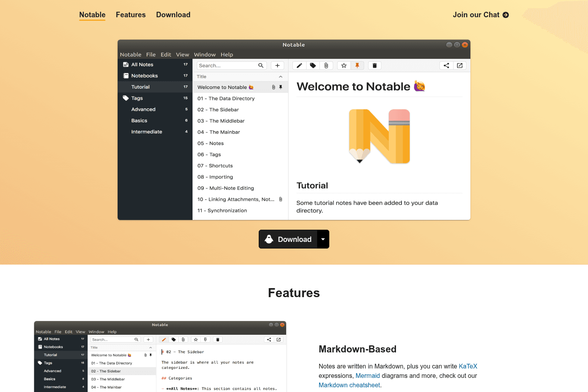
Task: Click the pencil Edit icon in top app toolbar
Action: pyautogui.click(x=299, y=65)
